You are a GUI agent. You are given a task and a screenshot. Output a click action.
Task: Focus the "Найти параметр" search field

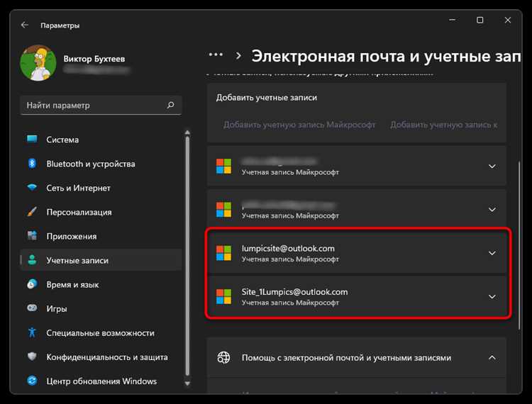101,105
